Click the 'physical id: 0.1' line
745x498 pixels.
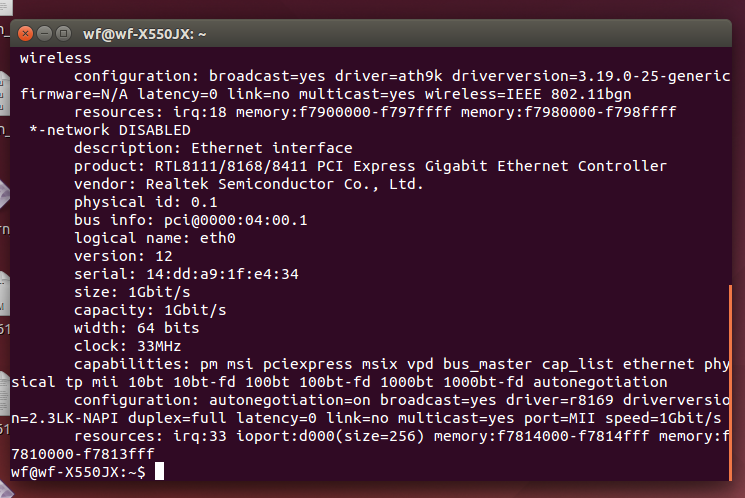[145, 202]
